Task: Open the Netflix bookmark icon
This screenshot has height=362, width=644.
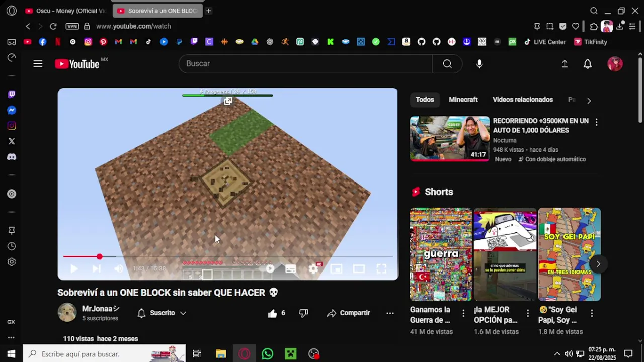Action: tap(58, 42)
